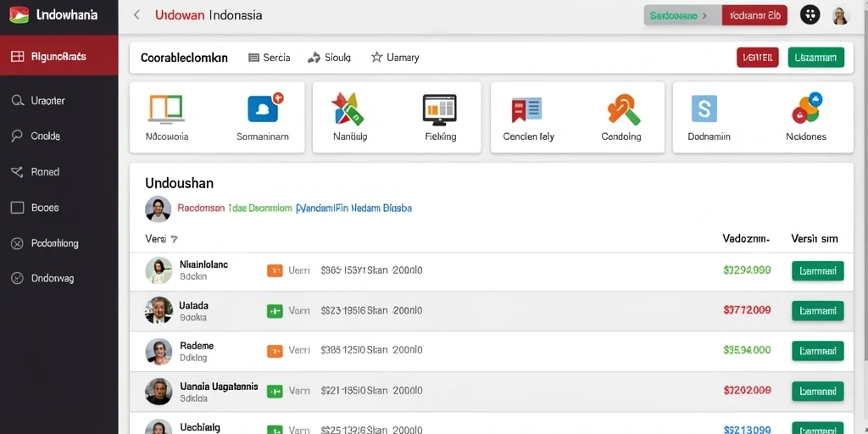Image resolution: width=868 pixels, height=434 pixels.
Task: Click the red VERIEIL button
Action: (757, 58)
